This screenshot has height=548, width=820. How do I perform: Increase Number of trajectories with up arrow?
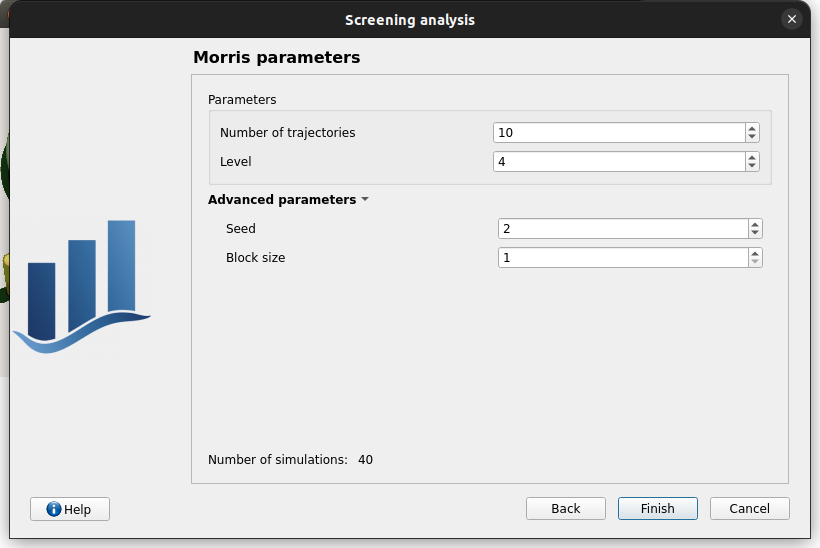752,128
